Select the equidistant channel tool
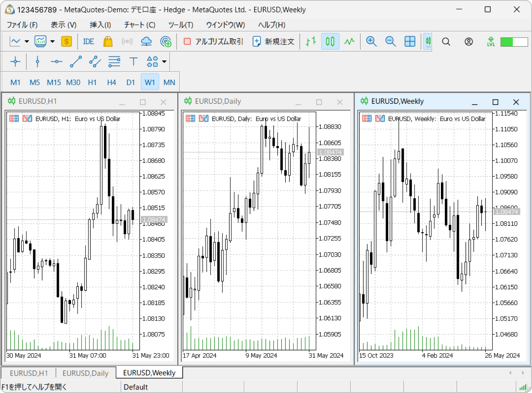Viewport: 532px width, 393px height. [95, 62]
